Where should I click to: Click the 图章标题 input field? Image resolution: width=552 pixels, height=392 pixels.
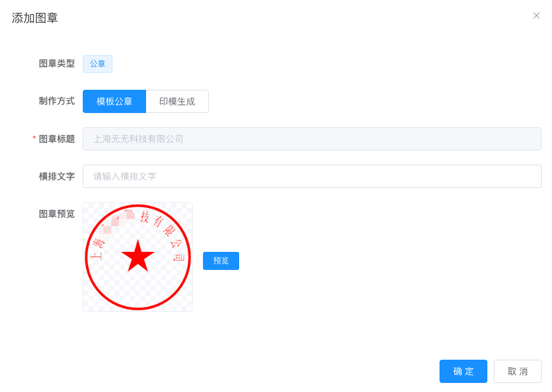point(312,139)
